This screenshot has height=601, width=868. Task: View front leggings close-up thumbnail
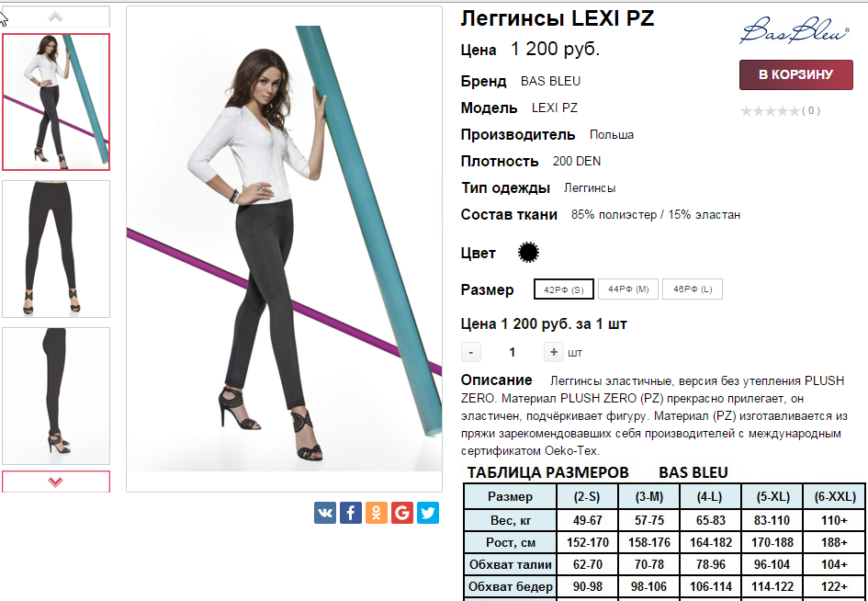[x=56, y=249]
